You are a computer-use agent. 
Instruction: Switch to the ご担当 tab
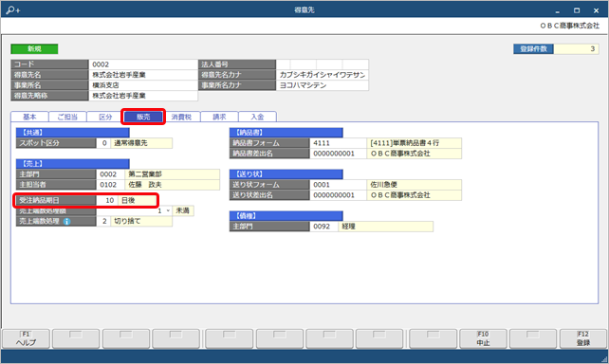(67, 117)
